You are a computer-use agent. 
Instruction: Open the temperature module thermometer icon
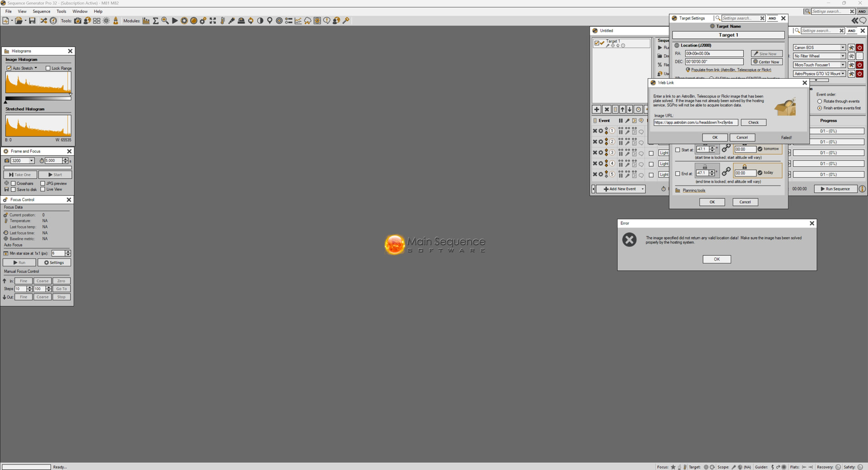[222, 21]
